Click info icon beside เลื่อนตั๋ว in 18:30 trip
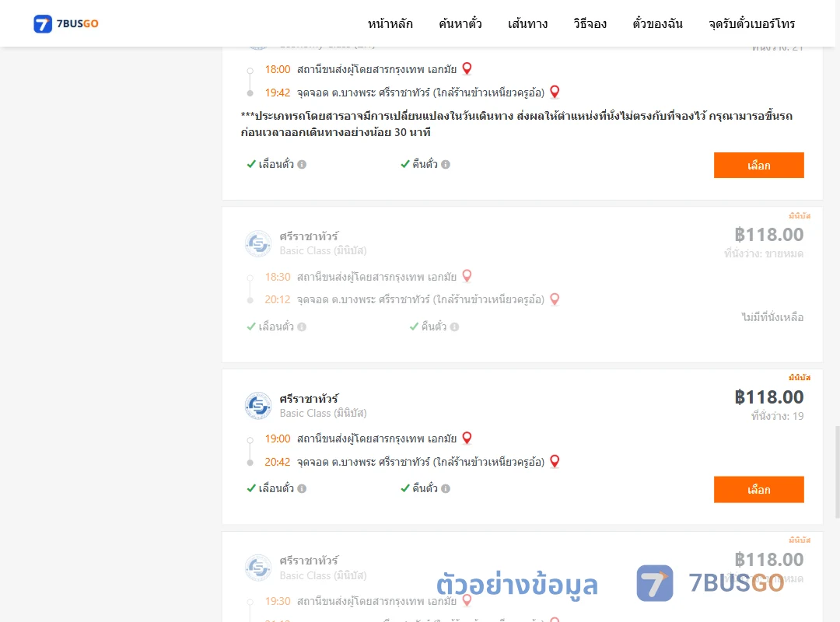 point(302,327)
